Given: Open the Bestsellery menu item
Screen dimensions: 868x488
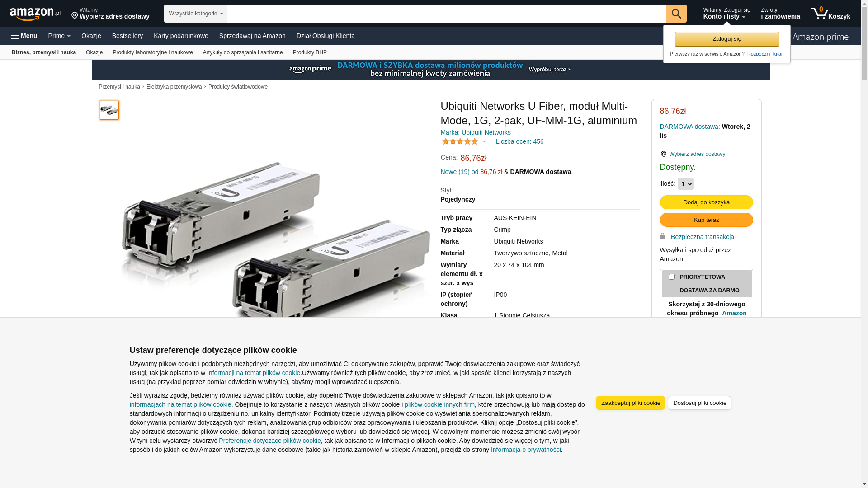Looking at the screenshot, I should tap(127, 36).
